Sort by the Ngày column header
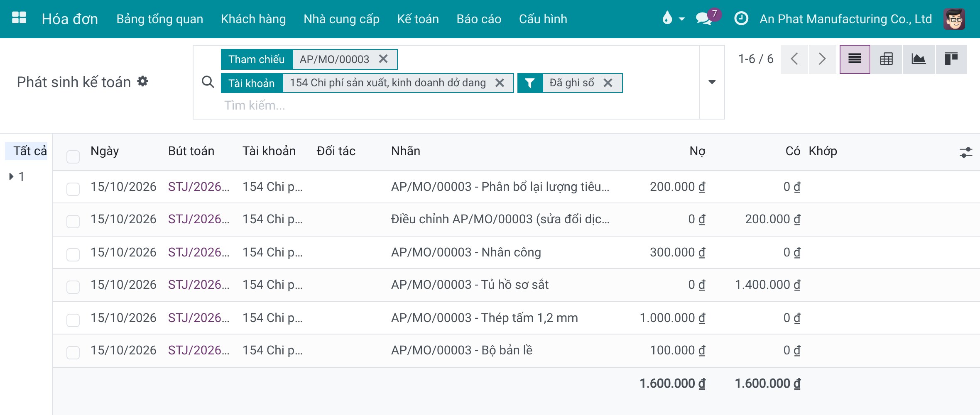This screenshot has width=980, height=415. 105,151
